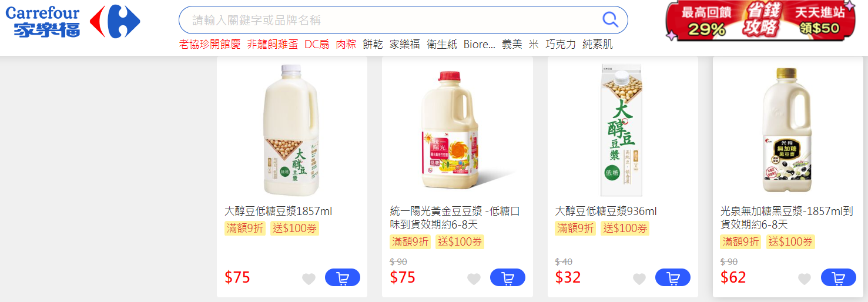Viewport: 868px width, 302px height.
Task: Open the 統一陽光黃金豆豆漿 product title
Action: (x=455, y=218)
